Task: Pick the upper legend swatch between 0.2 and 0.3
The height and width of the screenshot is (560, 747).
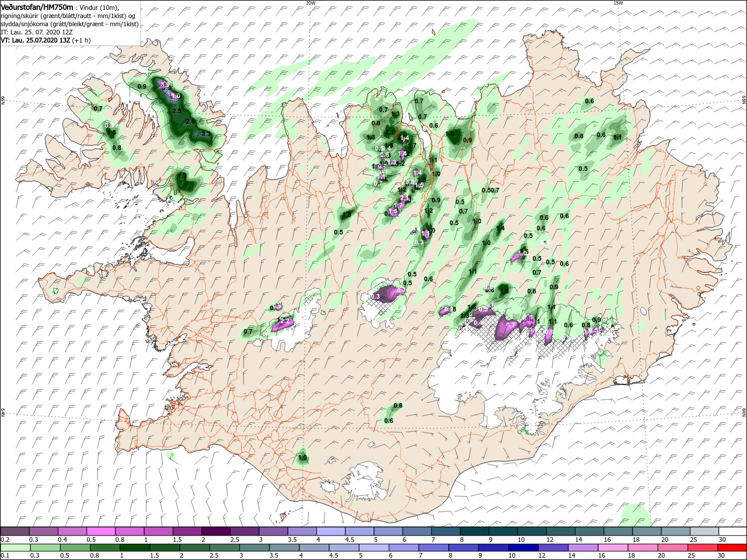Action: point(15,531)
